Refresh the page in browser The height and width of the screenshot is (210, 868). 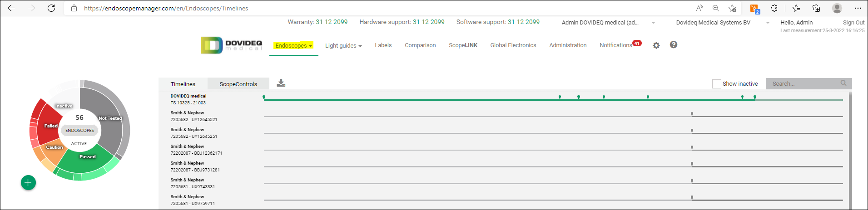(51, 8)
